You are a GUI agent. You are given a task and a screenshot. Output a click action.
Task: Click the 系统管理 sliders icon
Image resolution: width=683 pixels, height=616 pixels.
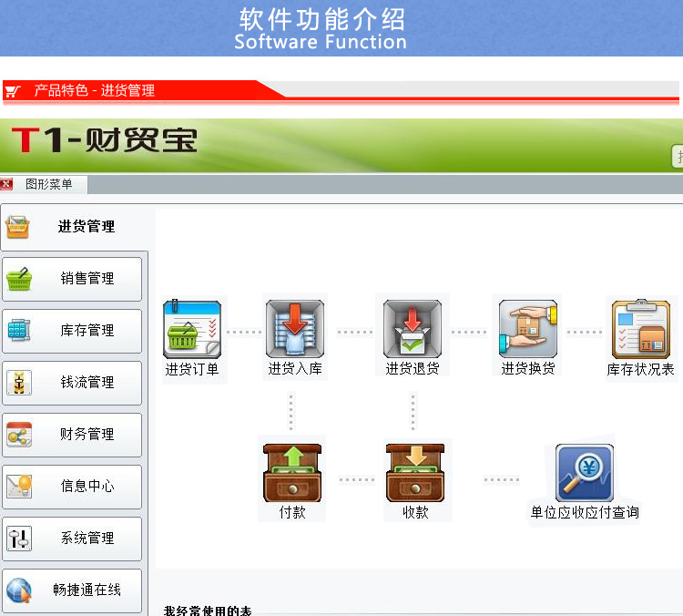(x=19, y=538)
